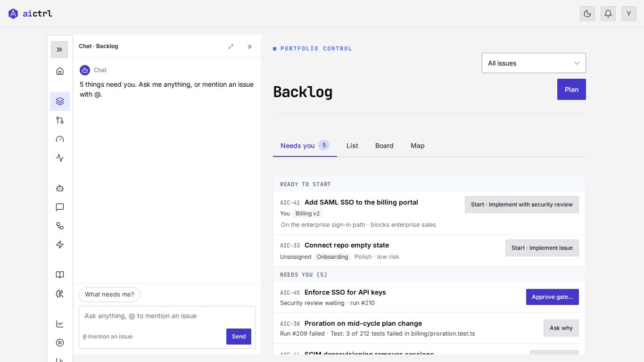Image resolution: width=644 pixels, height=362 pixels.
Task: Send the chat message
Action: click(239, 337)
